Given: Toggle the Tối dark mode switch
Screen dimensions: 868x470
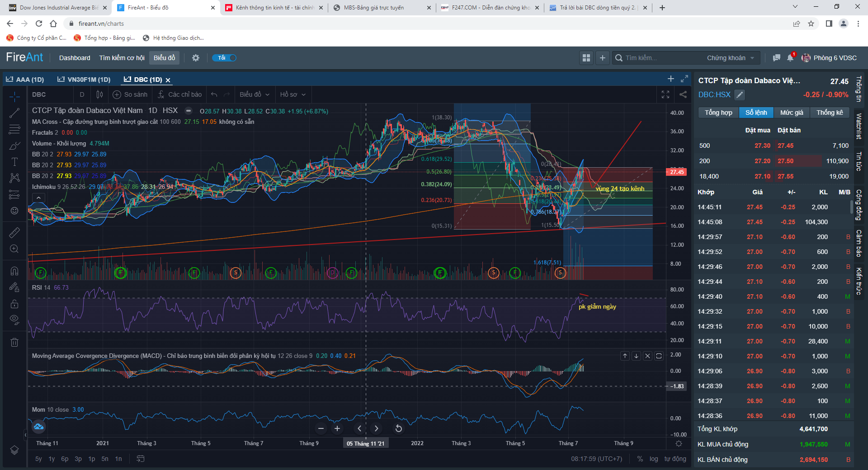Looking at the screenshot, I should click(x=224, y=58).
